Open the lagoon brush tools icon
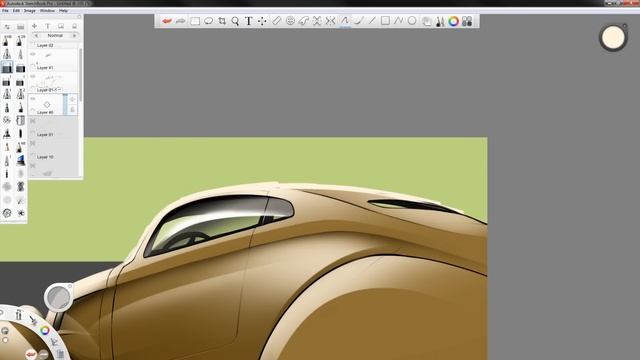This screenshot has width=640, height=360. (18, 314)
